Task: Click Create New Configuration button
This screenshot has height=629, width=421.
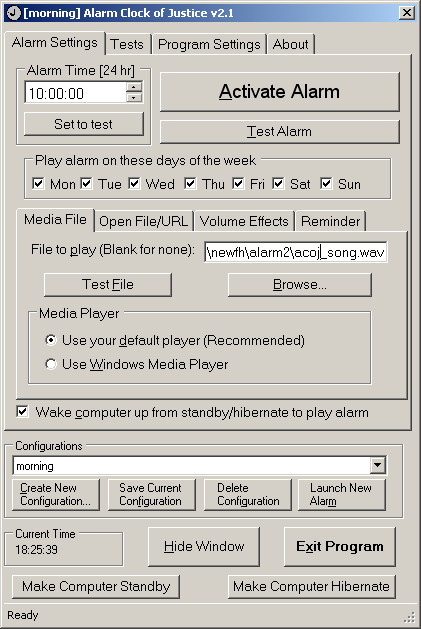Action: coord(56,495)
